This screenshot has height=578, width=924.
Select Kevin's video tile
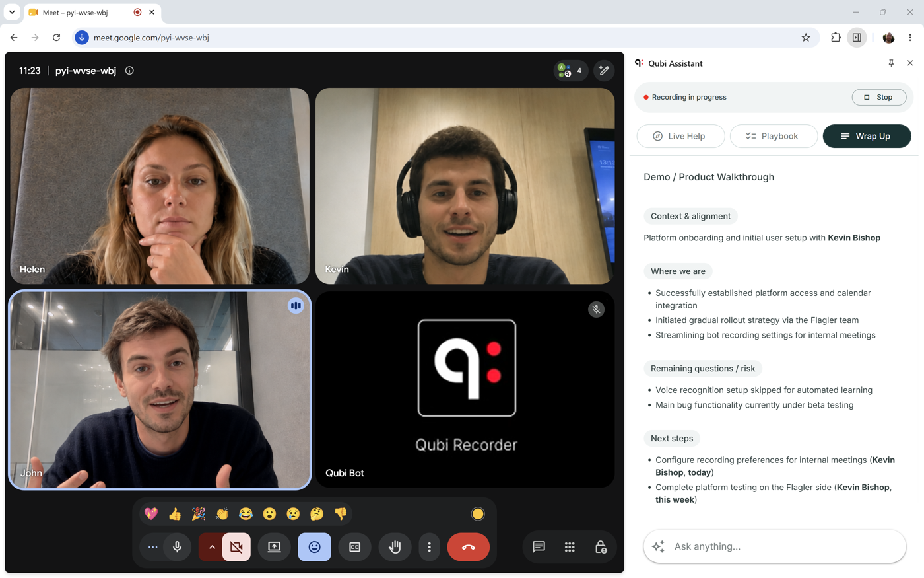pos(465,186)
